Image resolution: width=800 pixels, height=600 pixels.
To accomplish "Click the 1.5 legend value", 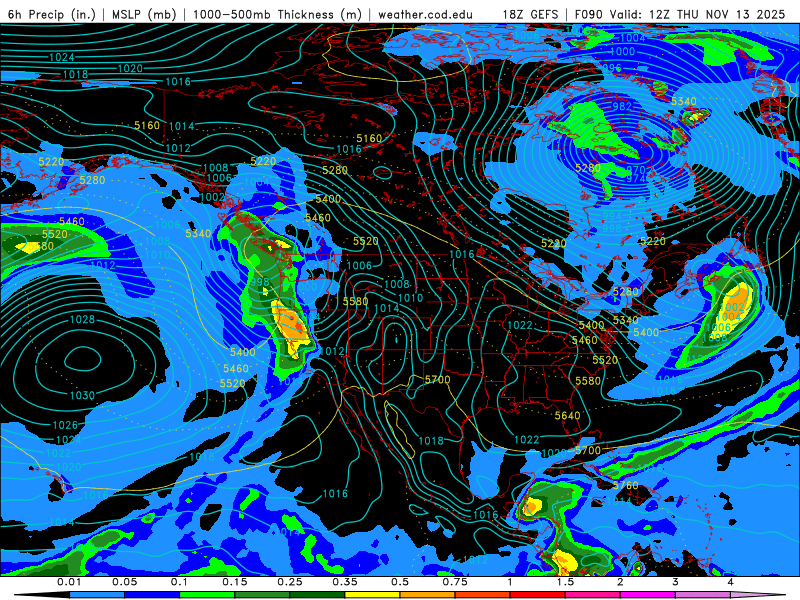I will [565, 582].
